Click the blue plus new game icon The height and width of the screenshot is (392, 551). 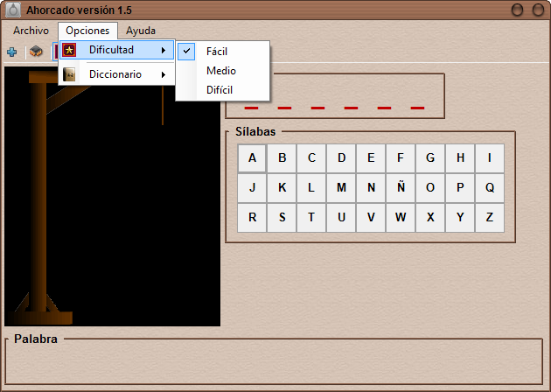11,52
